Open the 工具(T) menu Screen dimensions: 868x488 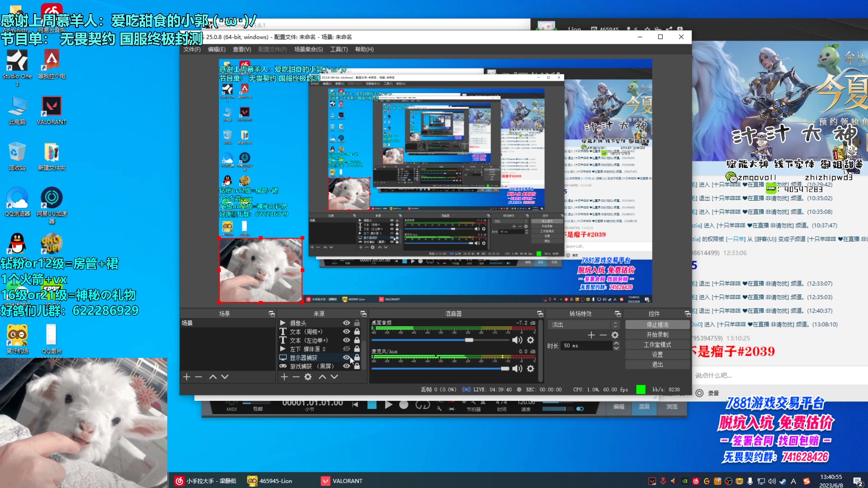(339, 49)
